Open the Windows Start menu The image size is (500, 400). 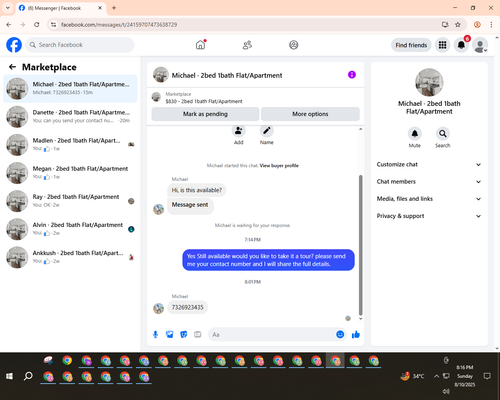(9, 376)
